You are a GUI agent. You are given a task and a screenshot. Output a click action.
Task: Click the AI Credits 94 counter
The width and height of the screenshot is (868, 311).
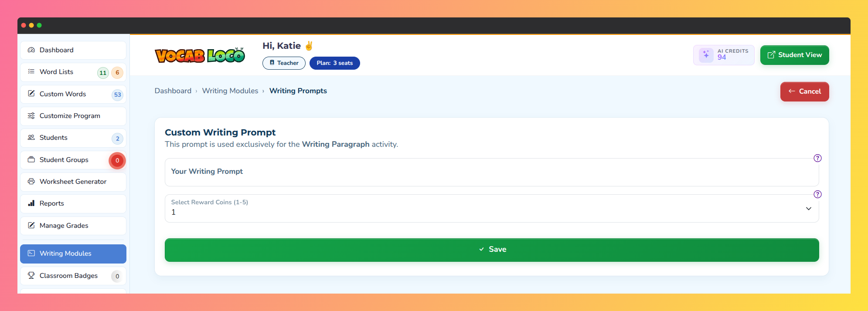coord(724,55)
